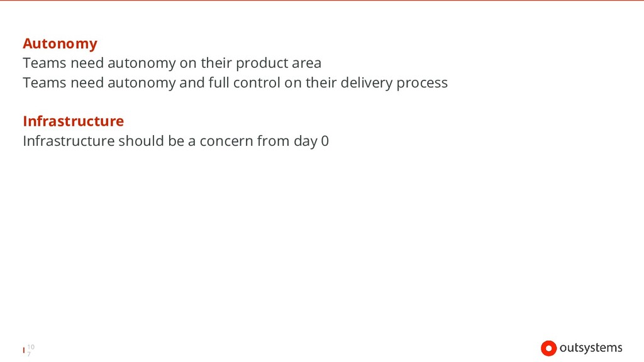Click the word 'autonomy' in first body line
Image resolution: width=644 pixels, height=362 pixels.
click(x=142, y=63)
